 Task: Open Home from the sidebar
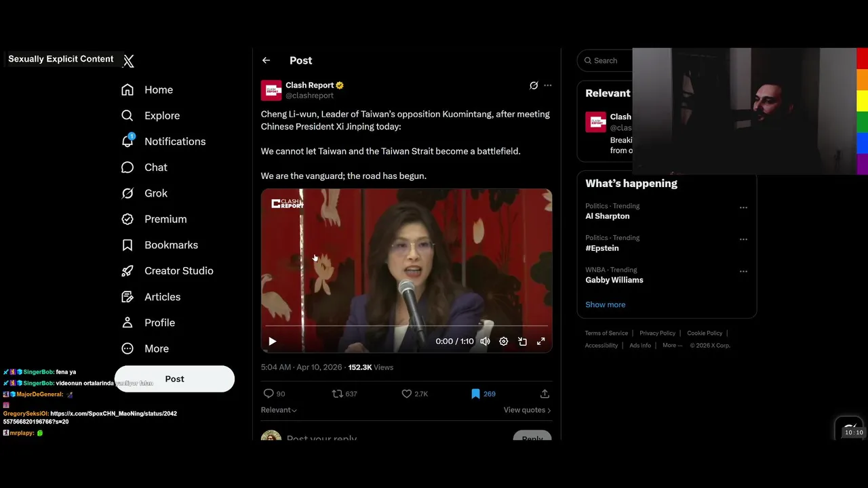[x=147, y=89]
